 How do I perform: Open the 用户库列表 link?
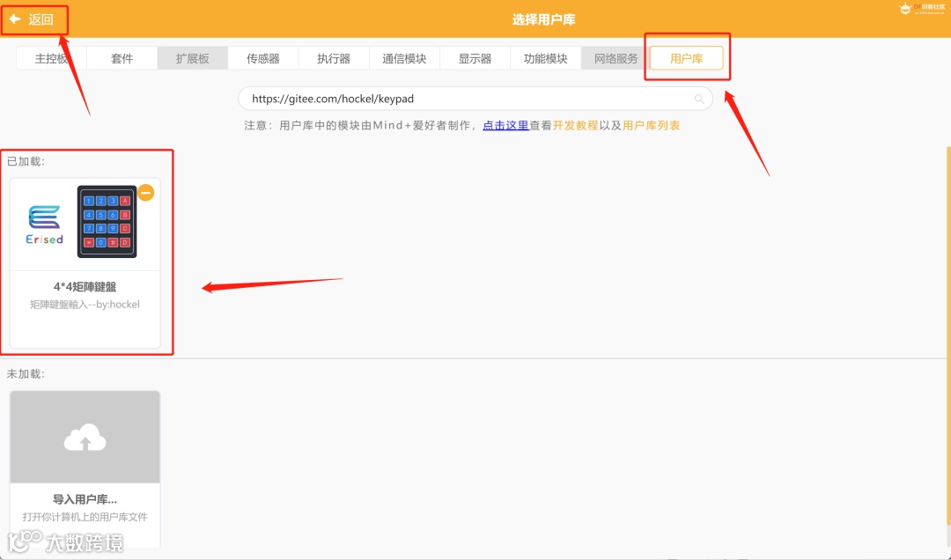pos(652,126)
